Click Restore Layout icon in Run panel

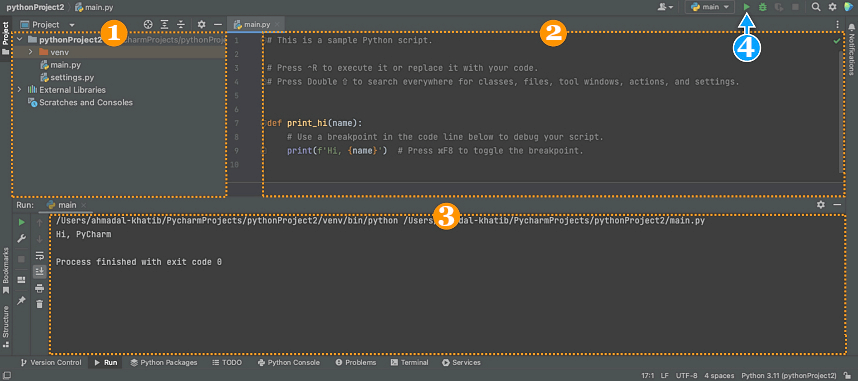[22, 280]
